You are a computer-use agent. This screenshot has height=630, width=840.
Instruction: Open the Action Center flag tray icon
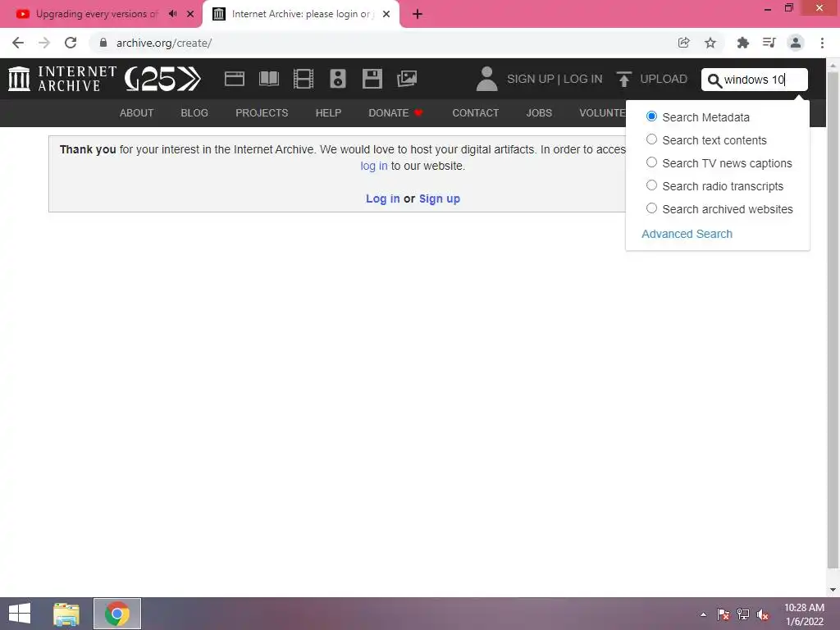tap(724, 614)
